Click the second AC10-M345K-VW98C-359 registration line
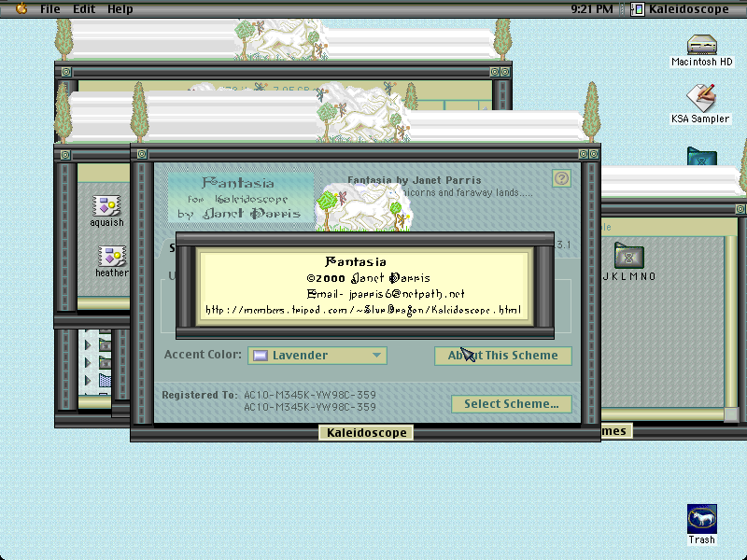The width and height of the screenshot is (747, 560). click(x=310, y=407)
